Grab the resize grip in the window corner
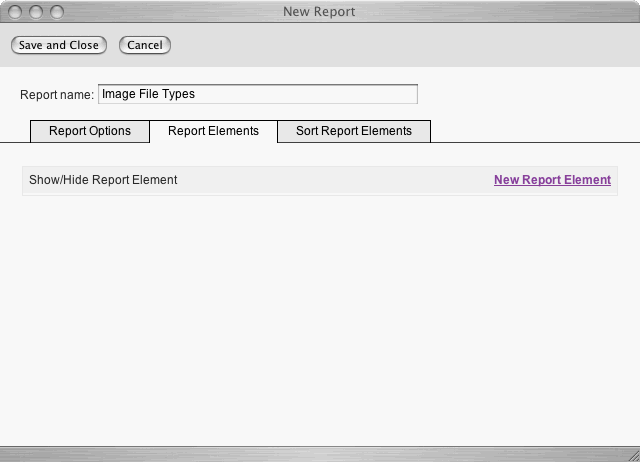The height and width of the screenshot is (462, 640). tap(631, 454)
